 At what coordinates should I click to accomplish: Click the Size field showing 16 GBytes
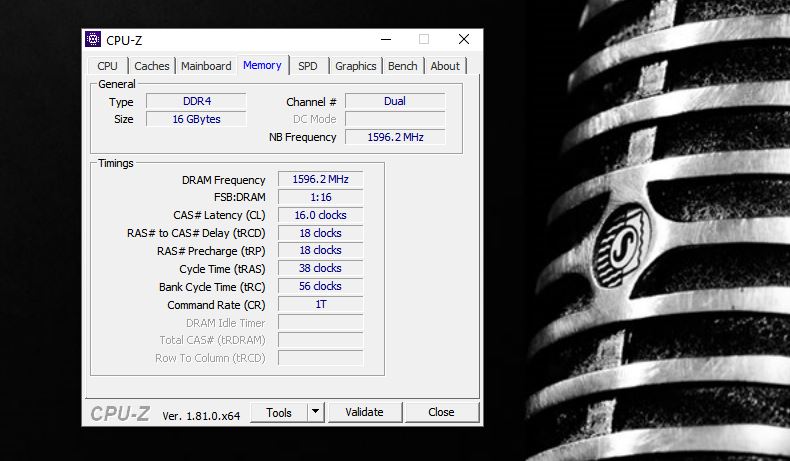(196, 119)
